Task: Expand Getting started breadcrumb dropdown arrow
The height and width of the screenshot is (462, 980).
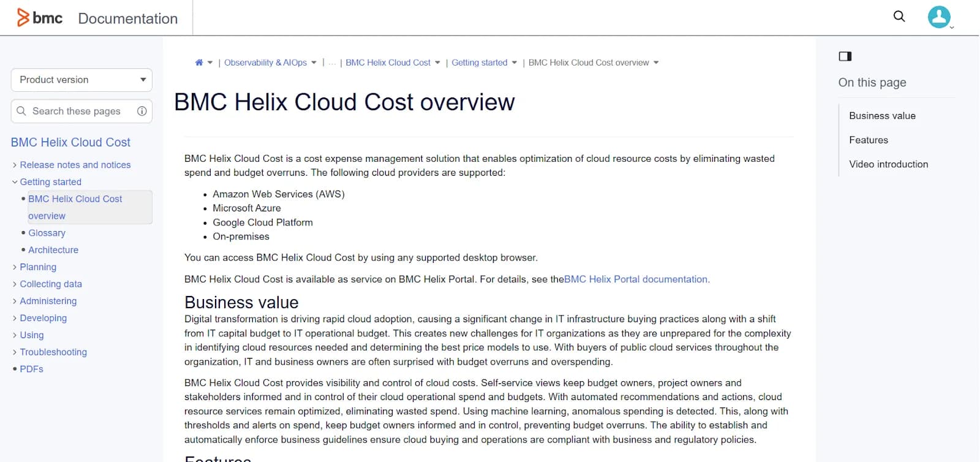Action: (x=514, y=62)
